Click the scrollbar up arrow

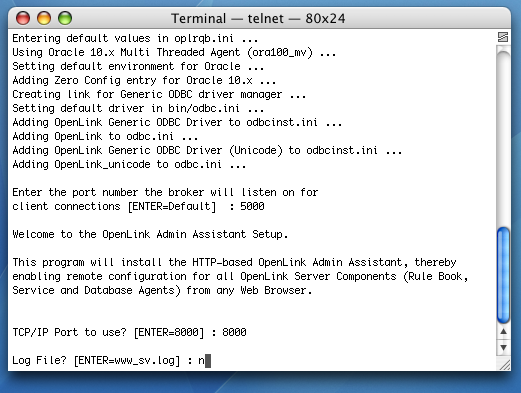pyautogui.click(x=503, y=332)
